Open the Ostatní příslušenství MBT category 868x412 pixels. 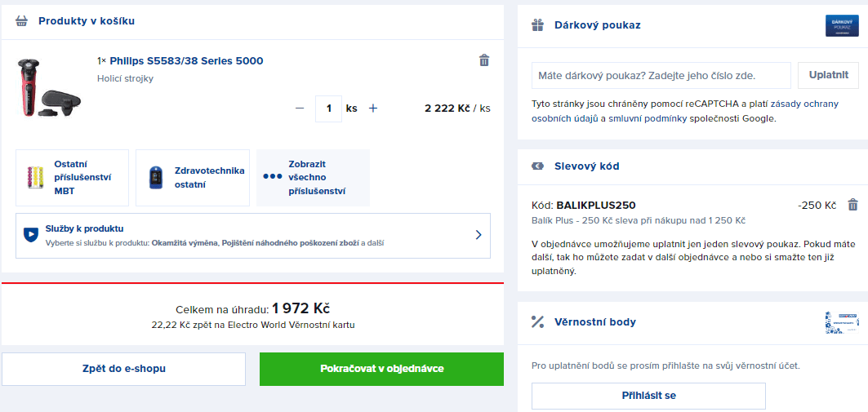(x=73, y=178)
